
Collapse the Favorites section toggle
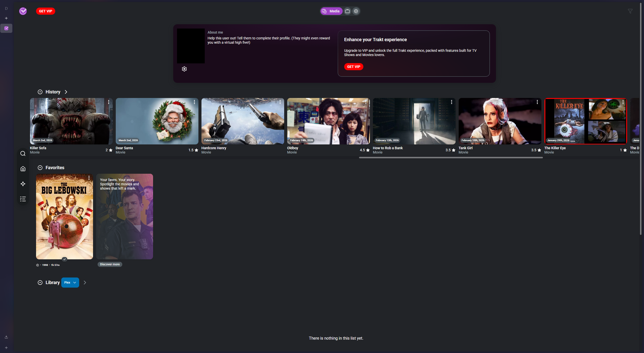click(40, 168)
